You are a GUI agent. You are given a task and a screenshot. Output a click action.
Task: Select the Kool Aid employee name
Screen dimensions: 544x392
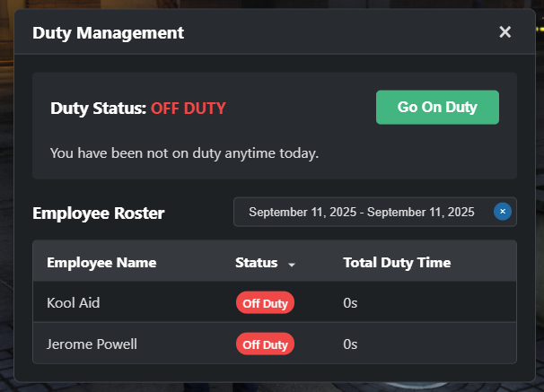point(74,303)
